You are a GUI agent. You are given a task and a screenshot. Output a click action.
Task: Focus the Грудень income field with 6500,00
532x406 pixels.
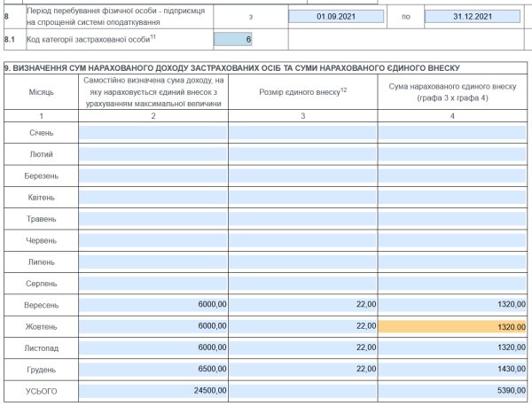tap(153, 369)
